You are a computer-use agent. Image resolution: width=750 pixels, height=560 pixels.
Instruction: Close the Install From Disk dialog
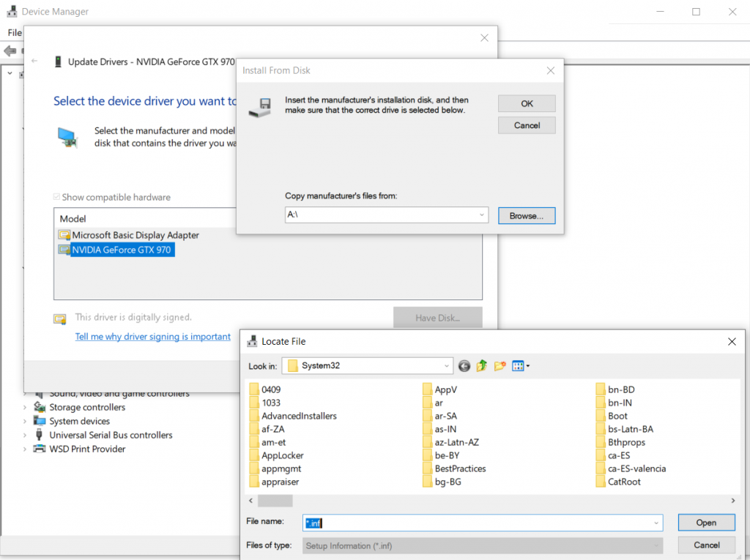click(x=551, y=71)
